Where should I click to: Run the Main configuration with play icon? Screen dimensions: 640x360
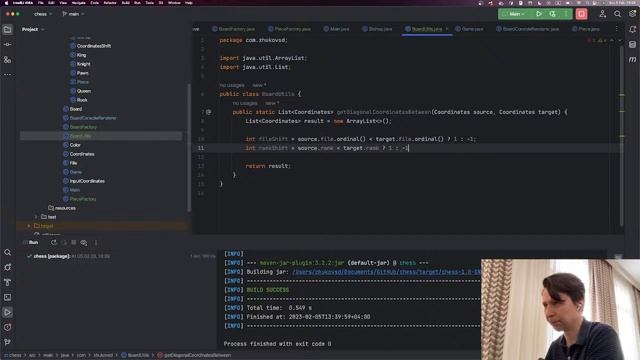point(539,14)
